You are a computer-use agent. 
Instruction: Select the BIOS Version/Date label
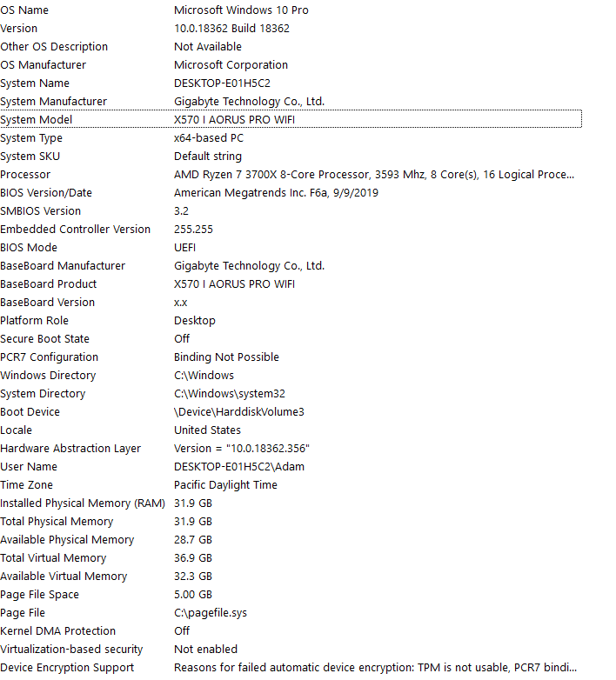[x=46, y=192]
